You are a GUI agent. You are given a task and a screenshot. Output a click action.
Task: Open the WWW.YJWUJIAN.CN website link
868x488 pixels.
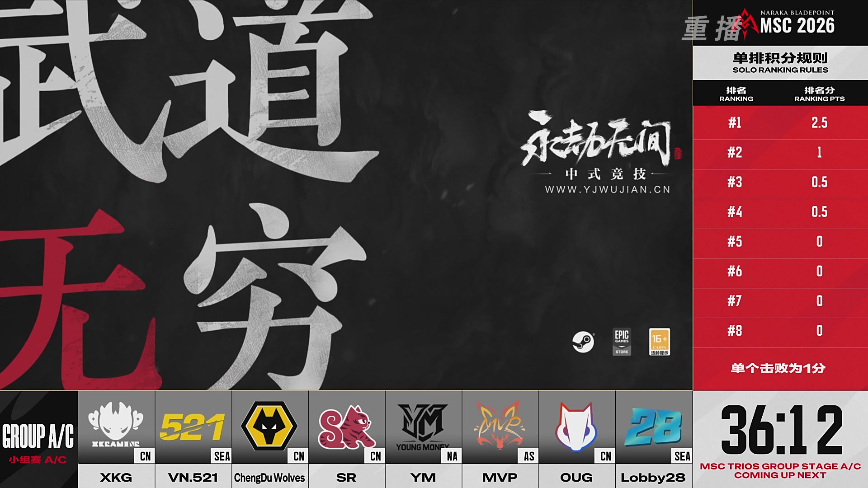pos(608,190)
